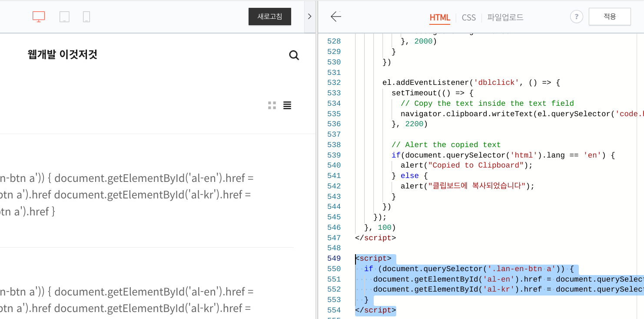Screen dimensions: 644x319
Task: Click the 'dblclick' string in the addEventListener line
Action: click(497, 83)
